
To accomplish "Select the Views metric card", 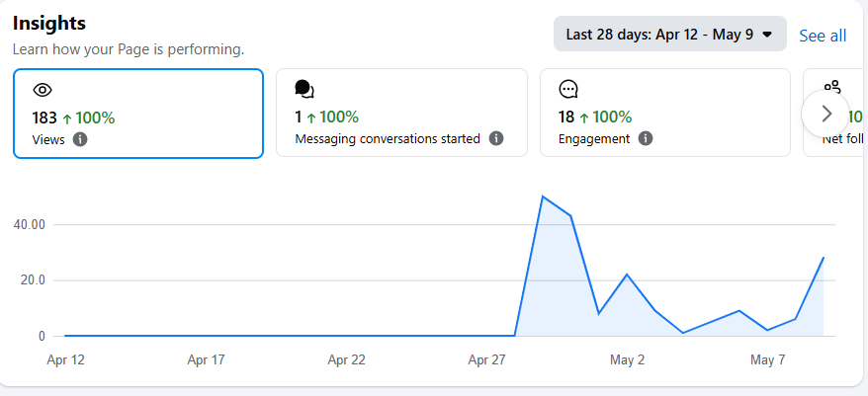I will click(x=138, y=114).
